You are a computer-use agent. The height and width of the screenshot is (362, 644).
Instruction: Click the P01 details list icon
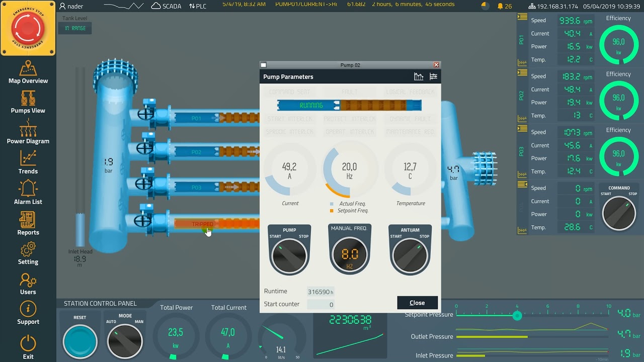522,18
